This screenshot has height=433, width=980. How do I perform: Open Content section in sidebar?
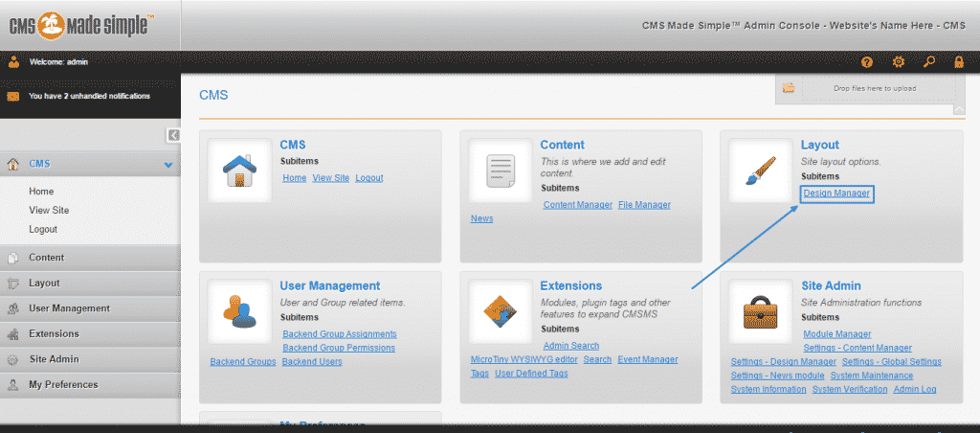tap(90, 258)
